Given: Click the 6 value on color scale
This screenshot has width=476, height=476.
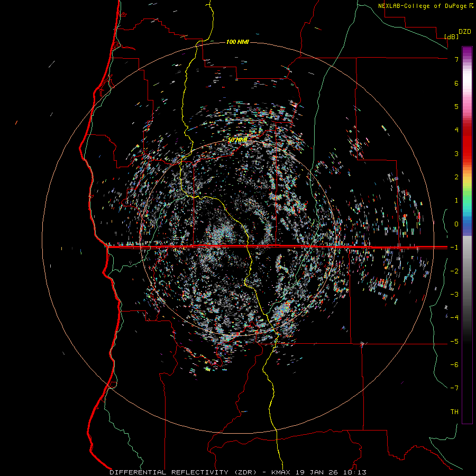Looking at the screenshot, I should tap(456, 83).
